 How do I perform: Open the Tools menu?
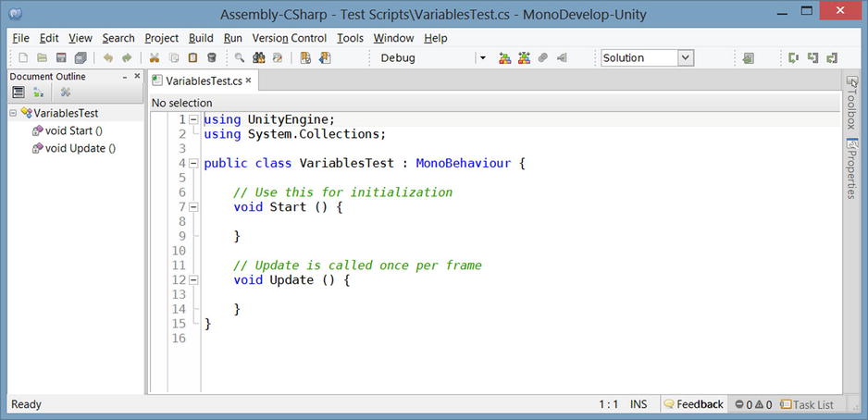[351, 38]
